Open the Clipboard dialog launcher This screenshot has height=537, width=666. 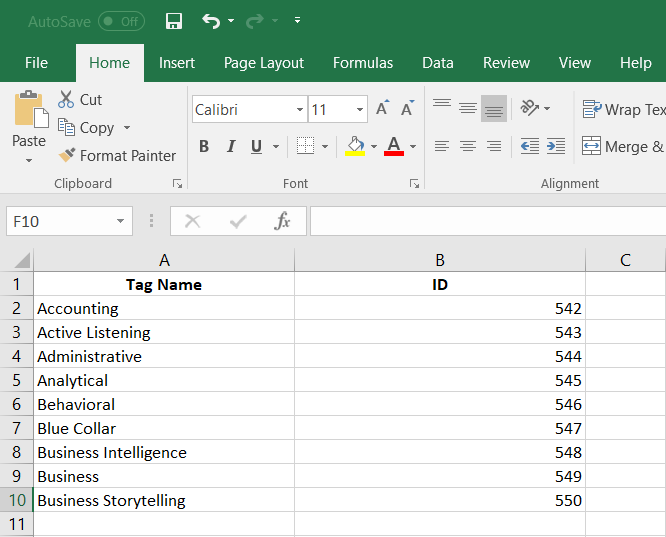point(177,184)
